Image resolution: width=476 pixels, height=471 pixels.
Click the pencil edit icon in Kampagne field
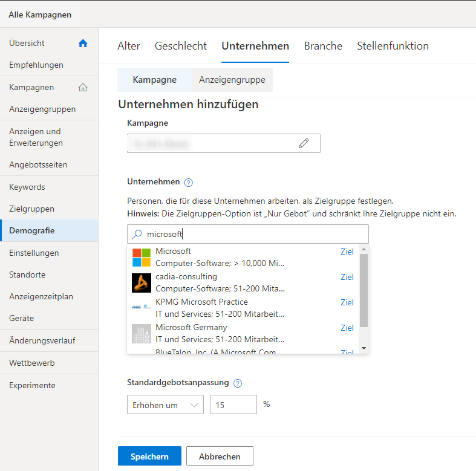pos(304,143)
